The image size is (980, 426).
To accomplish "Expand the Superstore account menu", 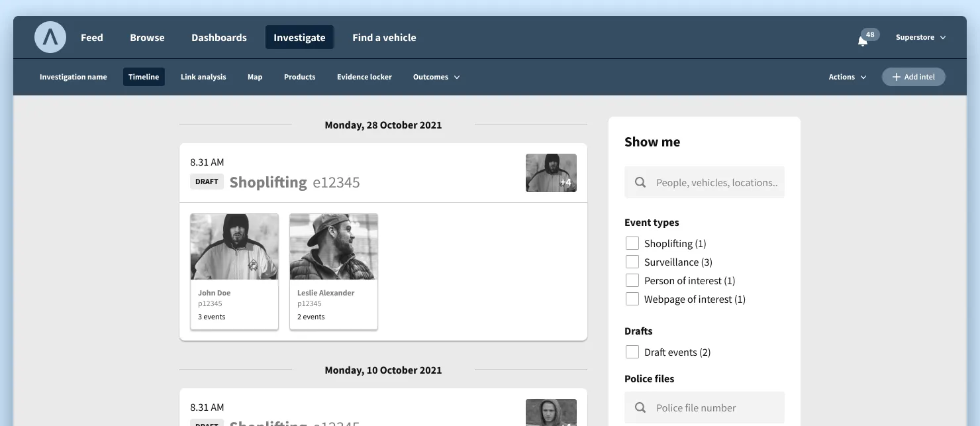I will (x=920, y=37).
